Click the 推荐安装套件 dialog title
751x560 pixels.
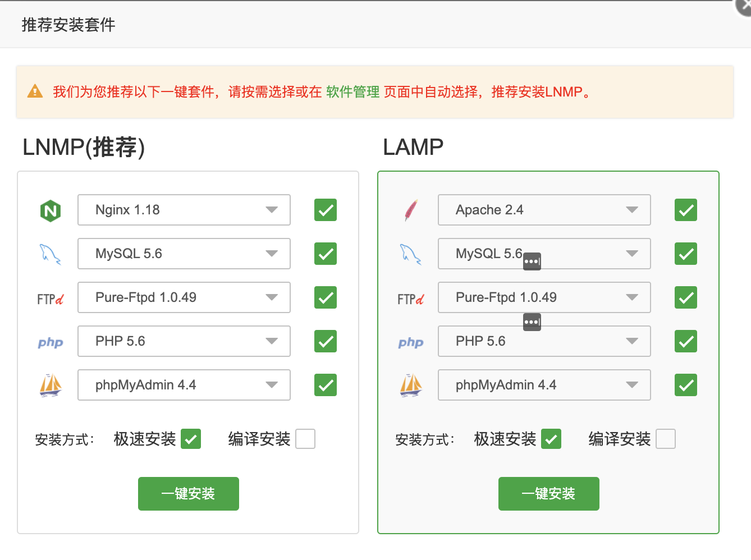tap(68, 25)
